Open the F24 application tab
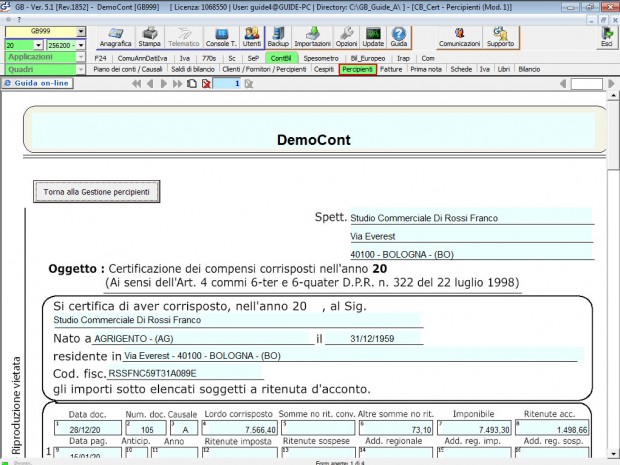The height and width of the screenshot is (465, 620). click(100, 58)
